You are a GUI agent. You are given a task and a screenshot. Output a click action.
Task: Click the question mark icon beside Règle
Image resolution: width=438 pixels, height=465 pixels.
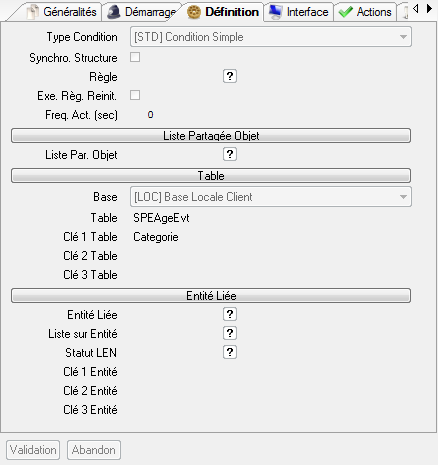(x=230, y=76)
